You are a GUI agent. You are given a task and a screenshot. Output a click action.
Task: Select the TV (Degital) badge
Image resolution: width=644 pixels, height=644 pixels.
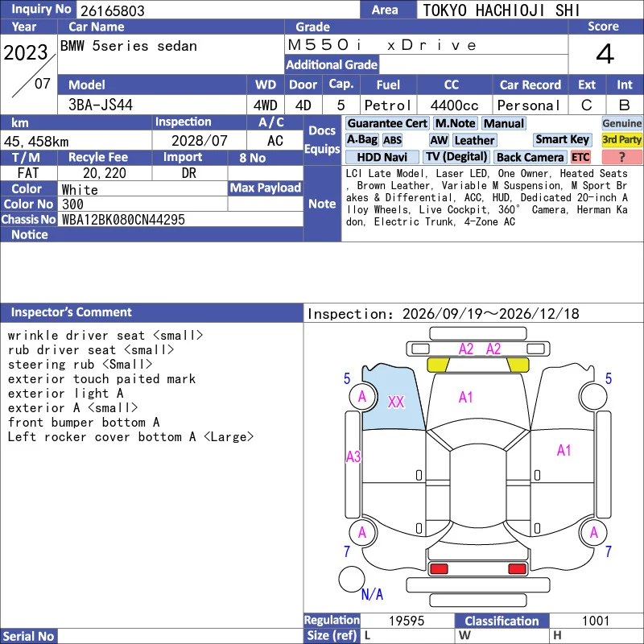[x=456, y=157]
